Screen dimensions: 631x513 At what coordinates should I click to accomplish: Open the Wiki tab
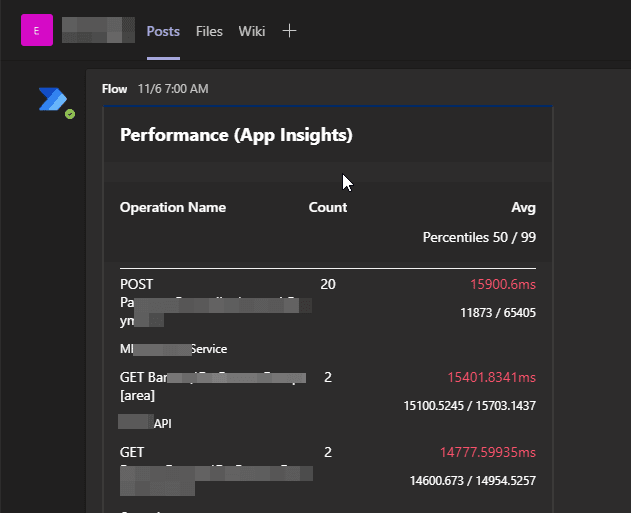pyautogui.click(x=252, y=31)
